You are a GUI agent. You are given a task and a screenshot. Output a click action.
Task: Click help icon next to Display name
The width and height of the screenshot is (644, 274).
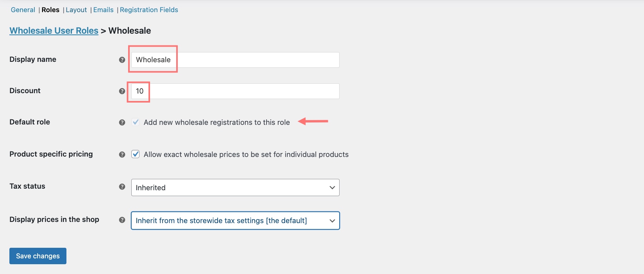coord(122,60)
